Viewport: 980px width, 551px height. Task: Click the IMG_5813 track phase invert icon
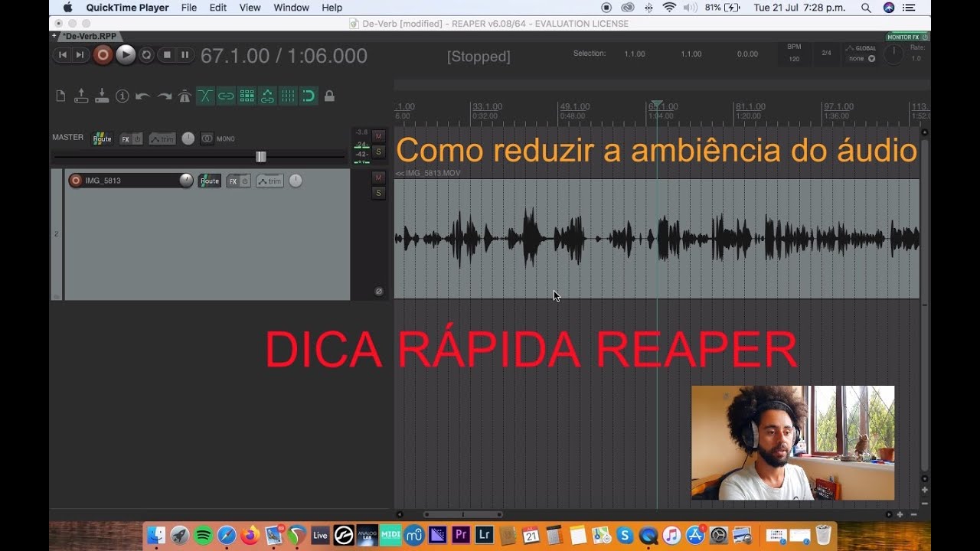click(378, 292)
